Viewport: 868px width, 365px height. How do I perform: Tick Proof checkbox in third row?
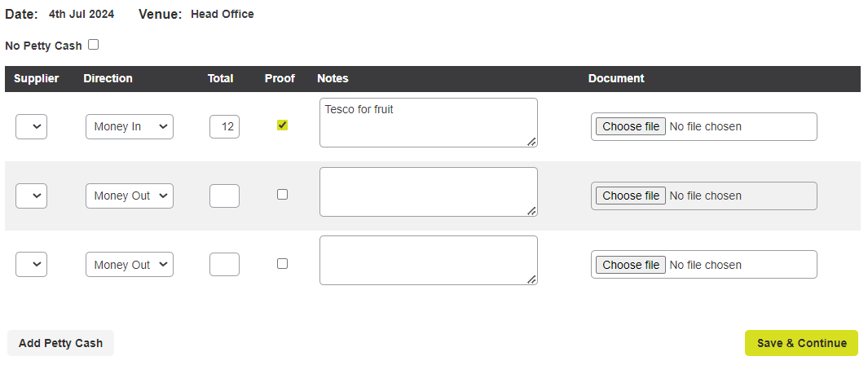(282, 264)
